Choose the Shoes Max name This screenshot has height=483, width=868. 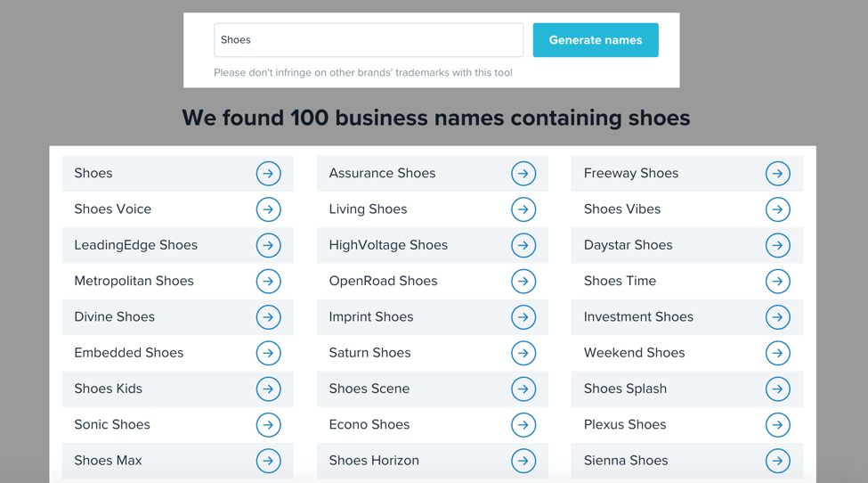(x=108, y=461)
